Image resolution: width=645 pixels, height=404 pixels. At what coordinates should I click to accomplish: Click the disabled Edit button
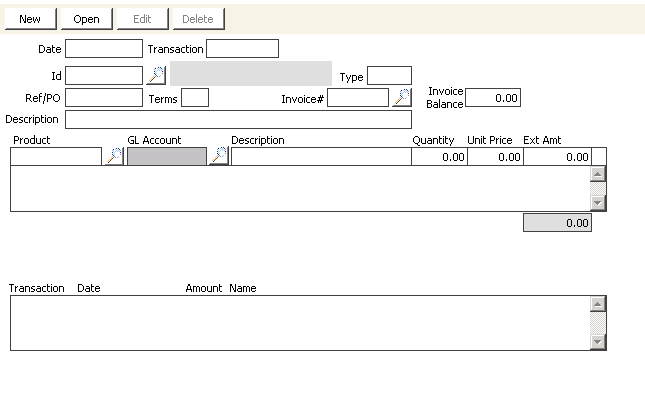pyautogui.click(x=142, y=19)
